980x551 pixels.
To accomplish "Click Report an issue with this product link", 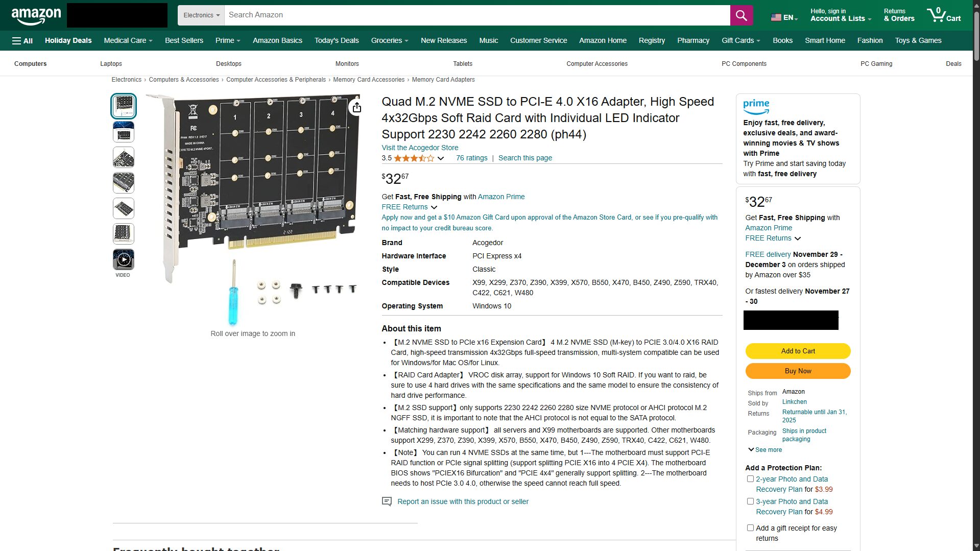I will point(463,501).
